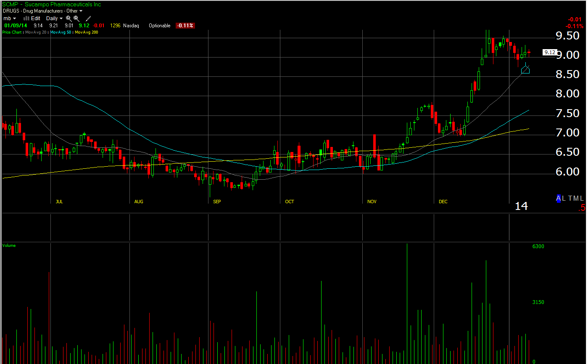Click the highlighted A scale toggle
Viewport: 588px width, 364px height.
(559, 199)
